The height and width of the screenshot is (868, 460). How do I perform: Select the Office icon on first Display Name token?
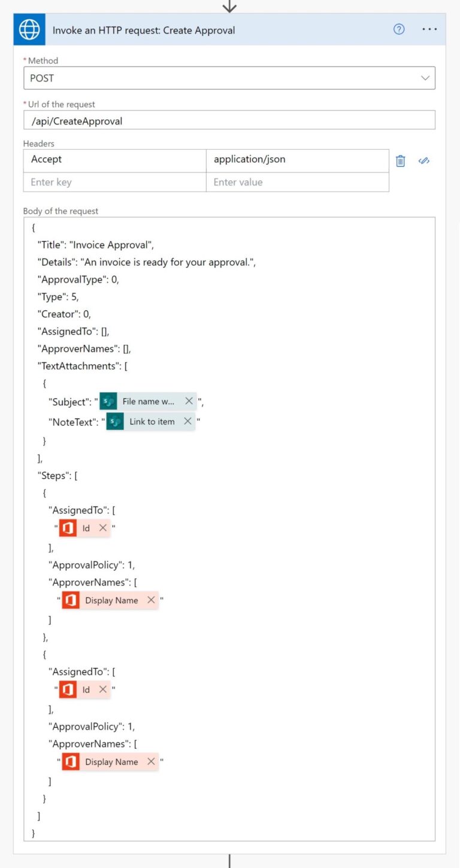[x=71, y=600]
